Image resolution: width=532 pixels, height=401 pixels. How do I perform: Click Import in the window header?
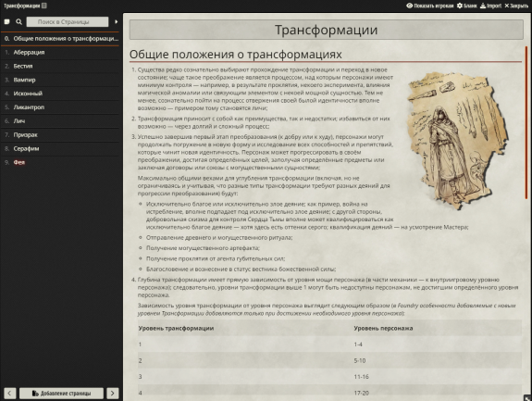(x=490, y=6)
